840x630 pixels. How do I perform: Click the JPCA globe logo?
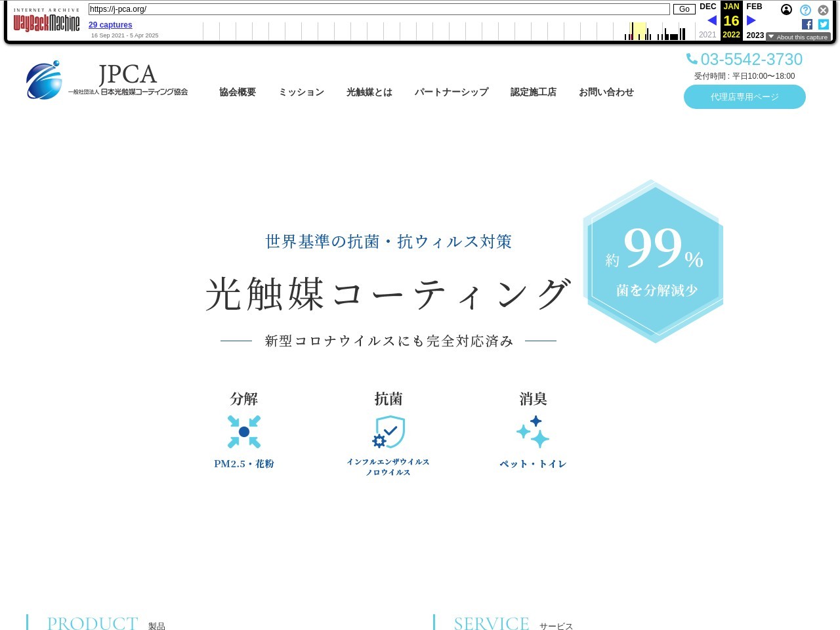click(x=44, y=80)
